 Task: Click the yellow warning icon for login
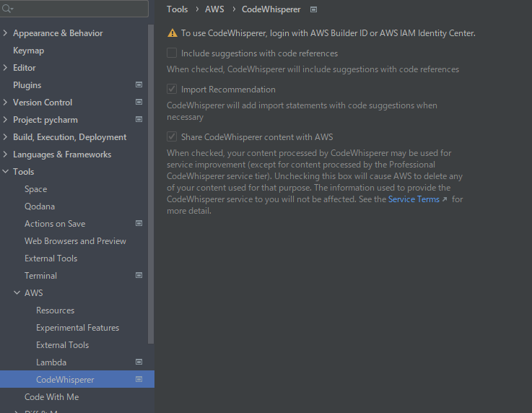coord(172,33)
